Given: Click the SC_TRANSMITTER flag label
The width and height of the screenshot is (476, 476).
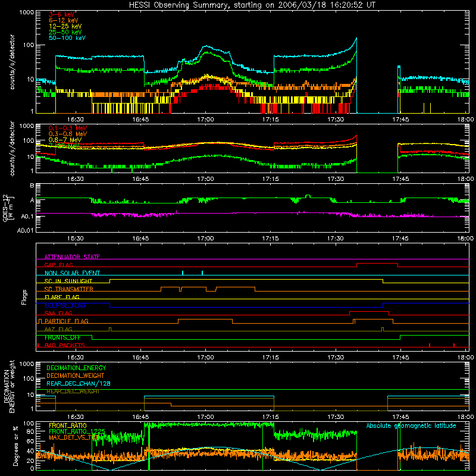Looking at the screenshot, I should [x=68, y=289].
